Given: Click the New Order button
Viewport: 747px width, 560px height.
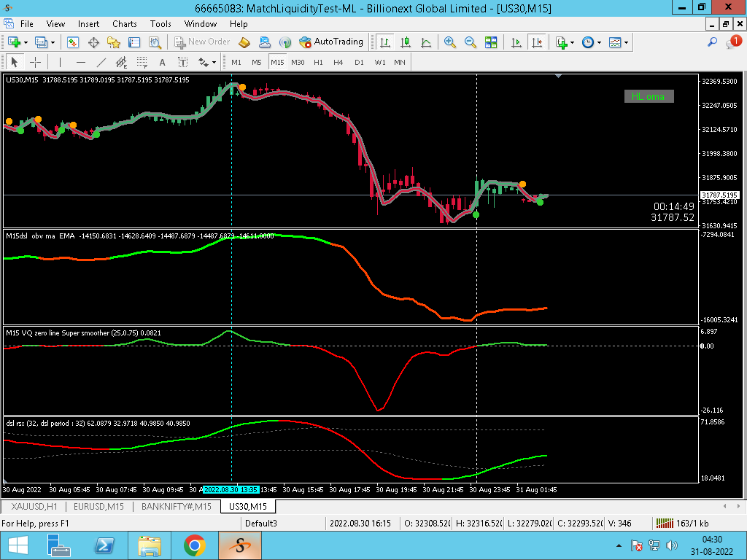Looking at the screenshot, I should [202, 42].
